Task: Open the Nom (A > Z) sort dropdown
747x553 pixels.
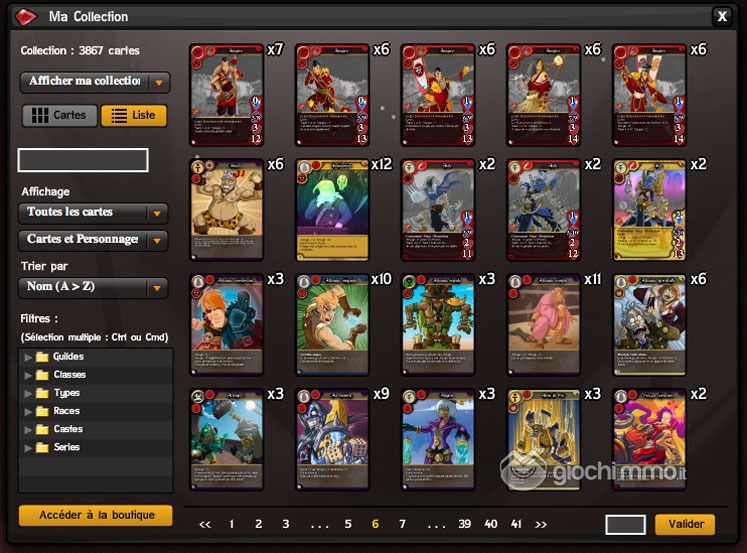Action: 93,287
